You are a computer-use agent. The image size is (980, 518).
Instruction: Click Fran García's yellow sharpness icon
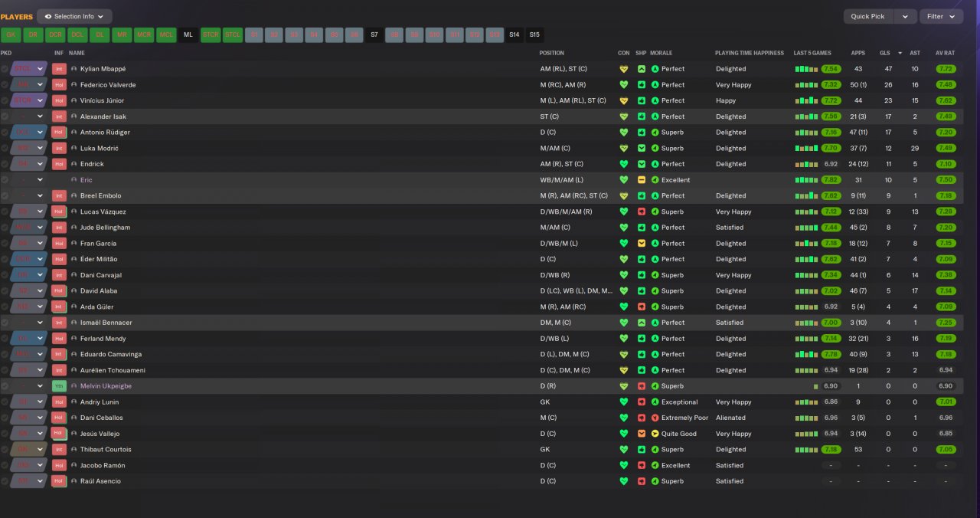[x=642, y=244]
